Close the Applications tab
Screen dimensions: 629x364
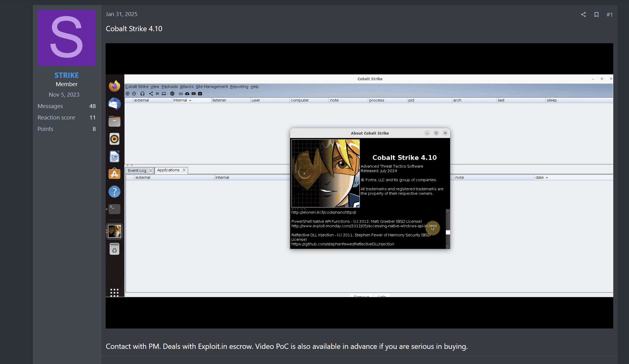184,170
